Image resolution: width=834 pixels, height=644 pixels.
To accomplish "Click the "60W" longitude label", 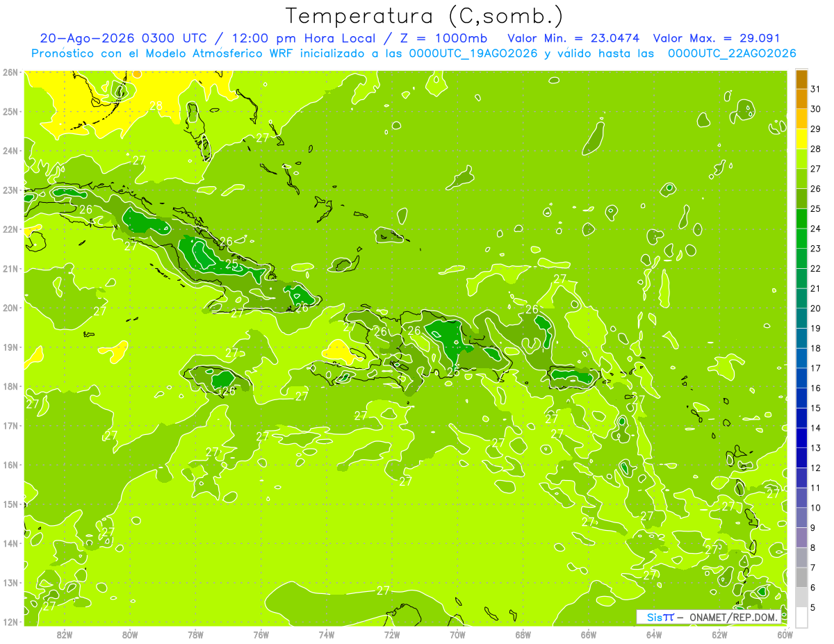I will (x=785, y=634).
